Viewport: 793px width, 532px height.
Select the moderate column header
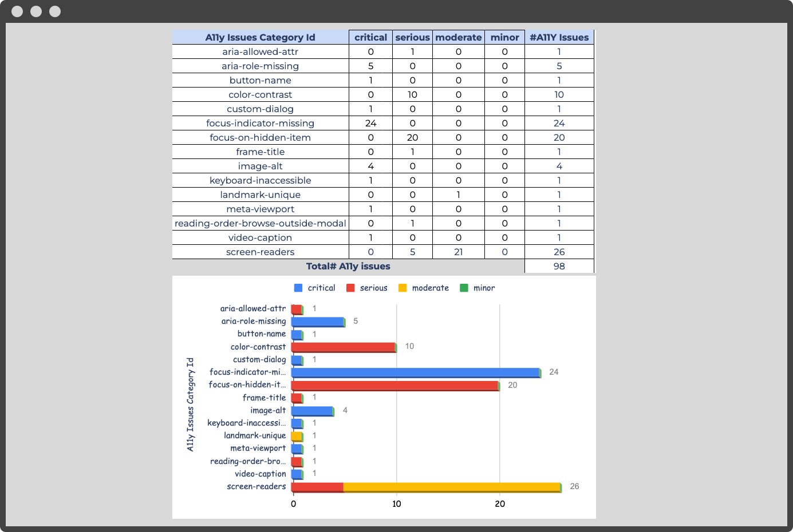point(458,37)
